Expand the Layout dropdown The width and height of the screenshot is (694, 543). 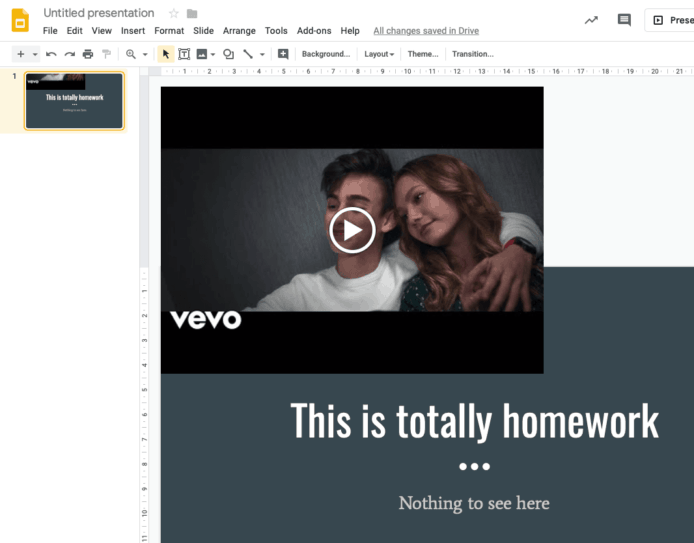coord(379,54)
